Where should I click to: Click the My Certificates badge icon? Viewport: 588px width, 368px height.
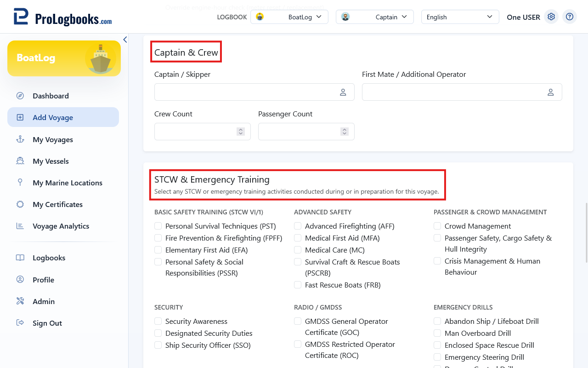tap(20, 204)
